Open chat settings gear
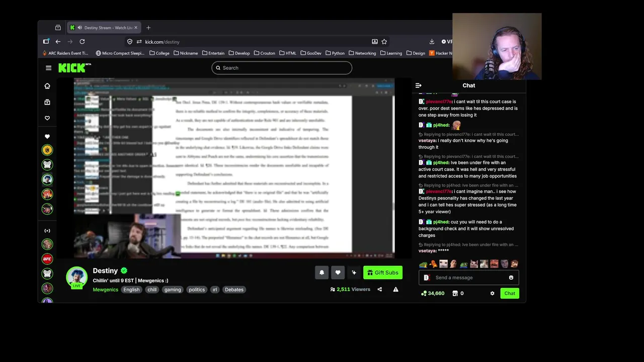 [x=492, y=293]
